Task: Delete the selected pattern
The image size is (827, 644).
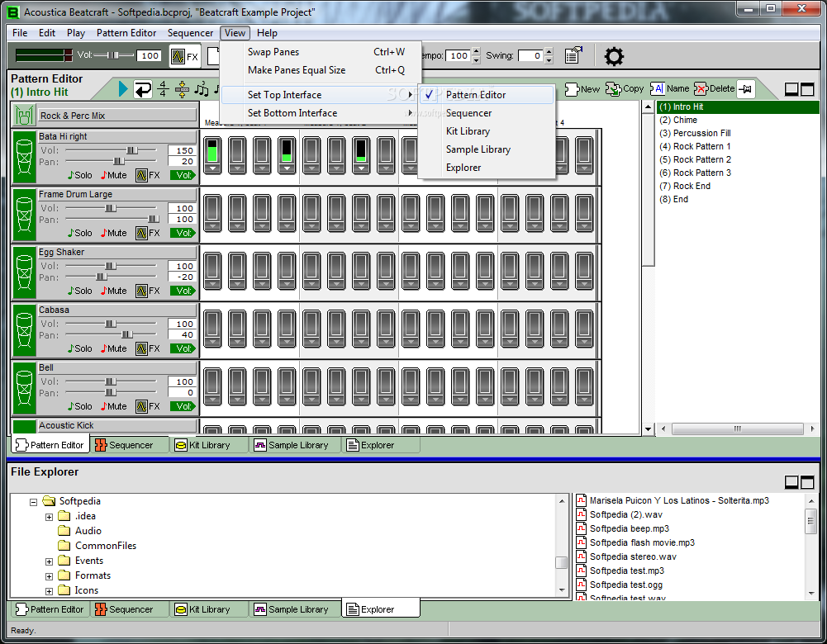Action: 714,89
